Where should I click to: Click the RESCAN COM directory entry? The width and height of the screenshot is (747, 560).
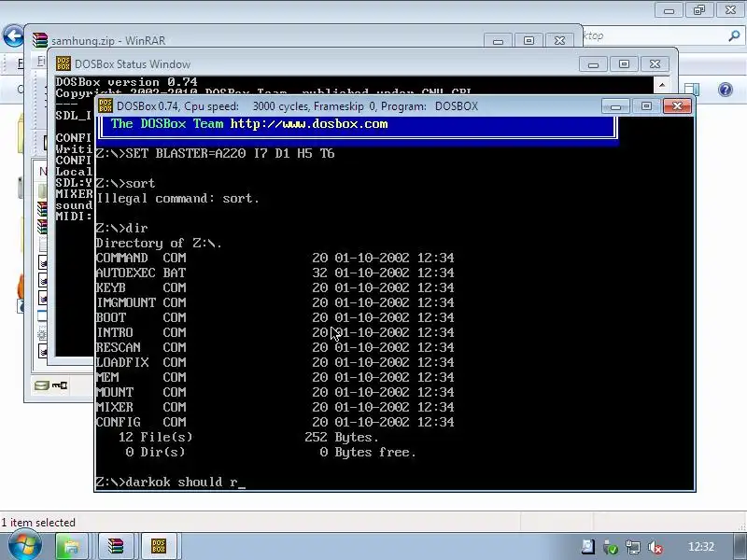point(275,347)
